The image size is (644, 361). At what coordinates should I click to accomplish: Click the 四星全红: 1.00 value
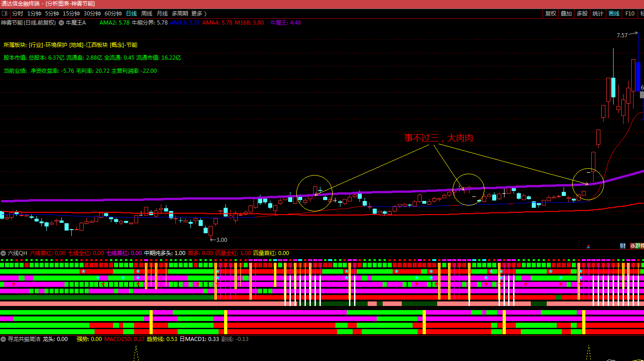coord(233,253)
